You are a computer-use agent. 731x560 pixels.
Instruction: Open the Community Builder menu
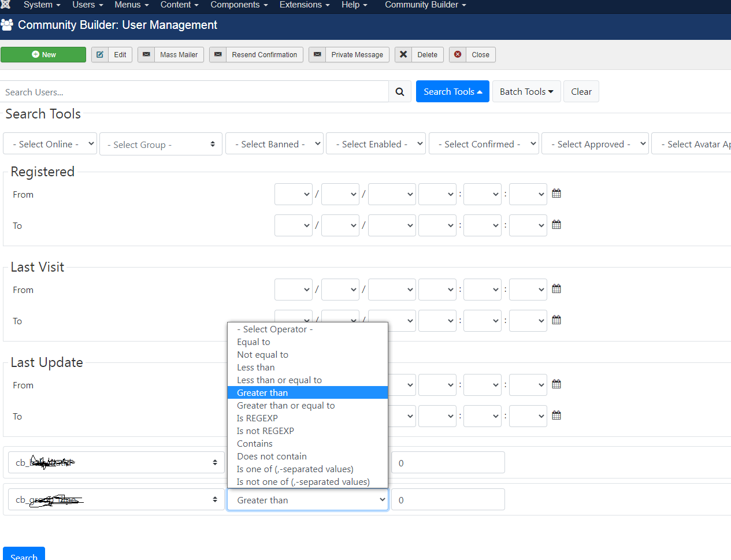[425, 5]
